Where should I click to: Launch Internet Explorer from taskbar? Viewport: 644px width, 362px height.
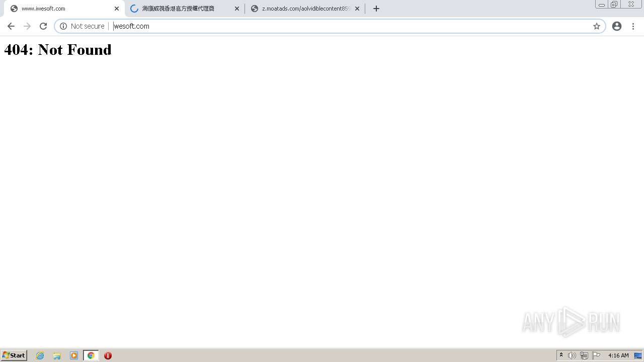tap(40, 355)
